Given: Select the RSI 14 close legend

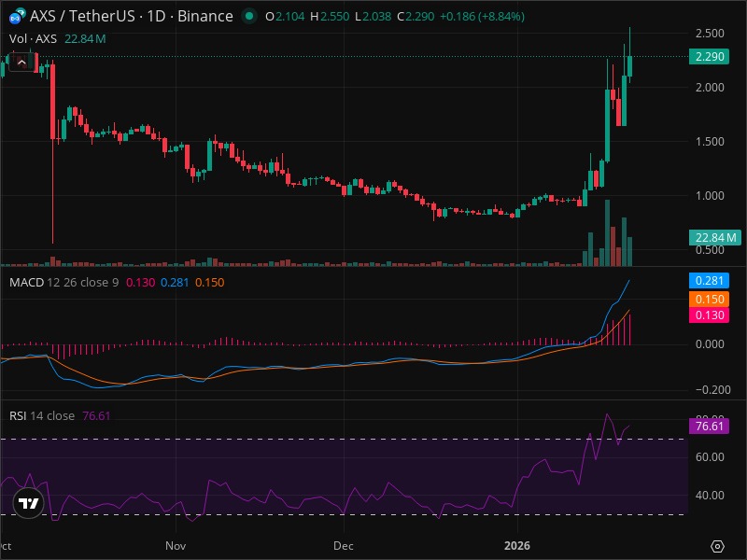Looking at the screenshot, I should [x=42, y=415].
